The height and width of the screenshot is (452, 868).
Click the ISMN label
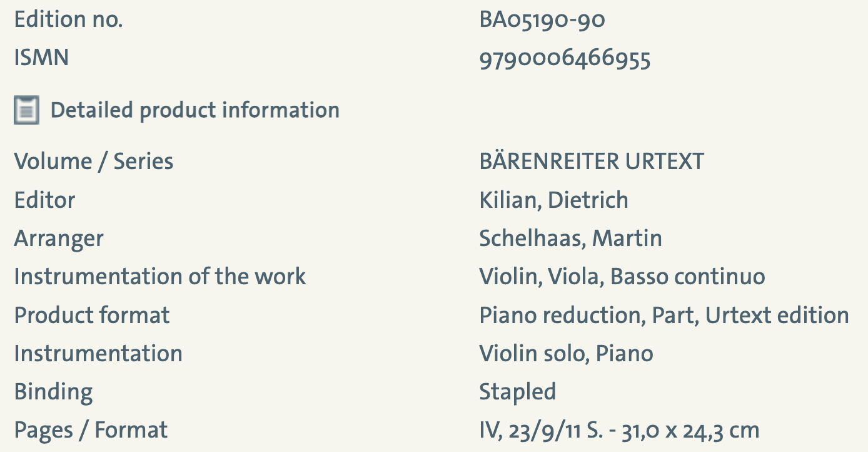[41, 58]
